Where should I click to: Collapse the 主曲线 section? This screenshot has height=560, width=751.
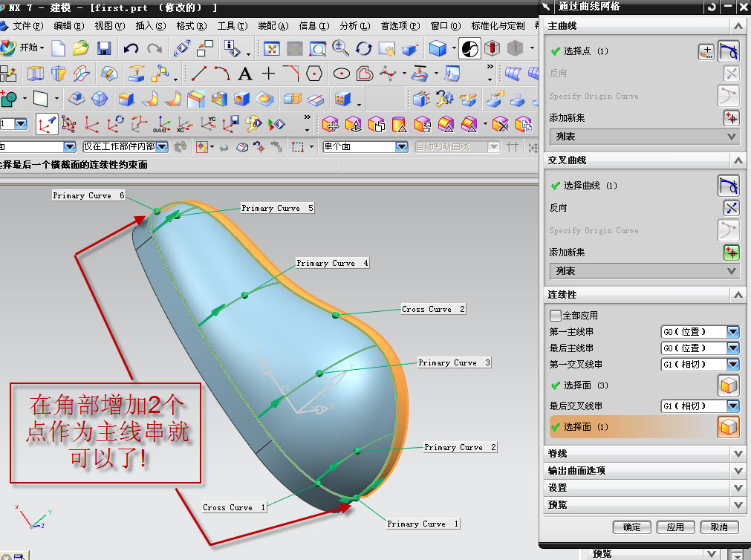coord(738,26)
